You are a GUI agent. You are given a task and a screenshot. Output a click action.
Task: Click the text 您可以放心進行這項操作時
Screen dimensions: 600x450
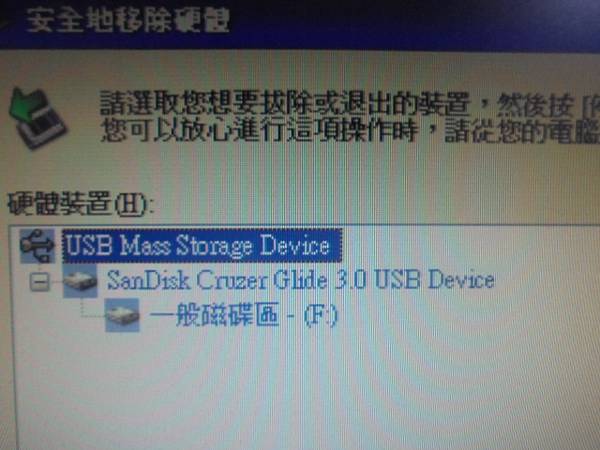click(x=258, y=130)
